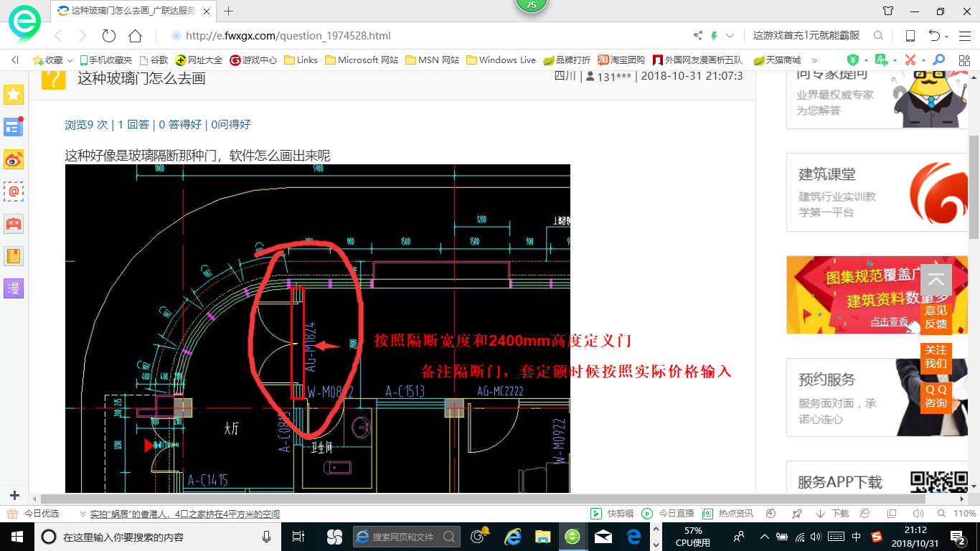Viewport: 980px width, 551px height.
Task: Open the 今日直播 status bar item
Action: (668, 514)
